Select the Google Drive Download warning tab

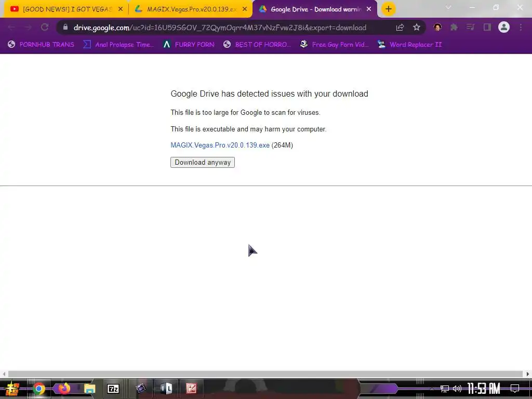pos(315,9)
